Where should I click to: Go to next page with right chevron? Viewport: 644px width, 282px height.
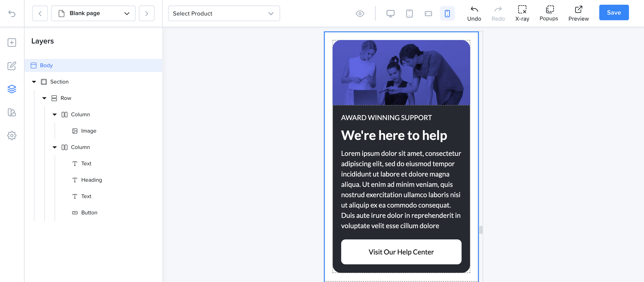(147, 13)
